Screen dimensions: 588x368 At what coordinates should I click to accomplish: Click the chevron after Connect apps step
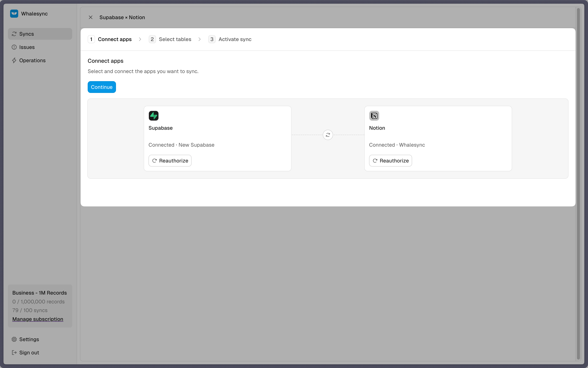click(140, 39)
